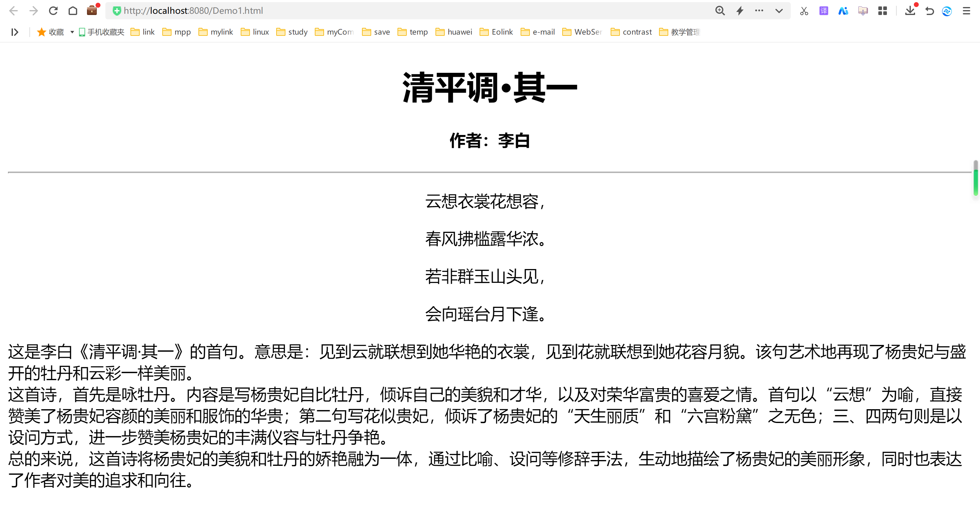Open the chevron-down dropdown beside the ellipsis icon
The width and height of the screenshot is (980, 509).
[x=779, y=11]
